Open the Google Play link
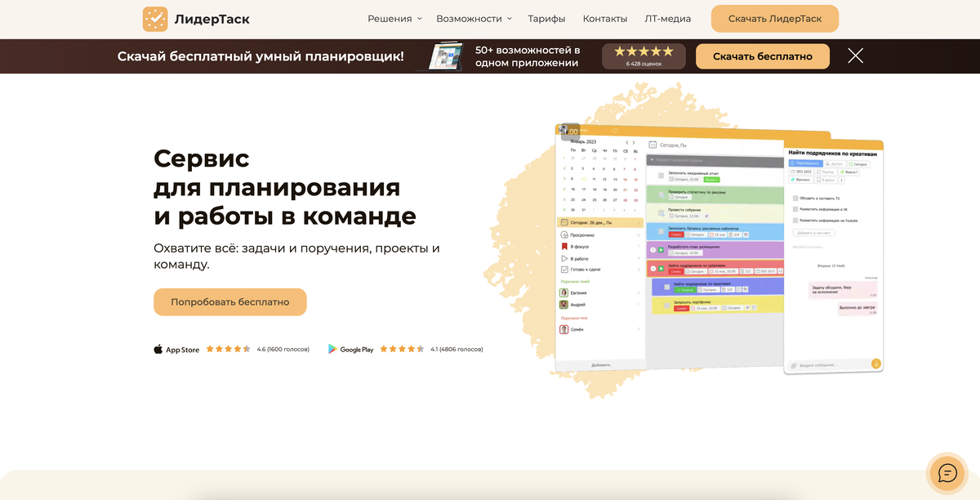Screen dimensions: 980x500 [351, 350]
